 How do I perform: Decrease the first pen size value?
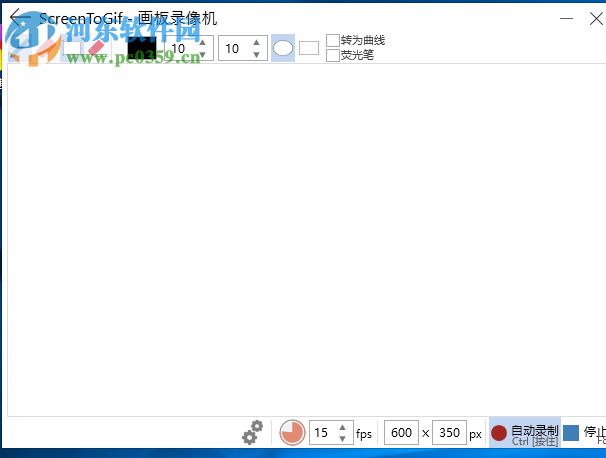tap(203, 55)
